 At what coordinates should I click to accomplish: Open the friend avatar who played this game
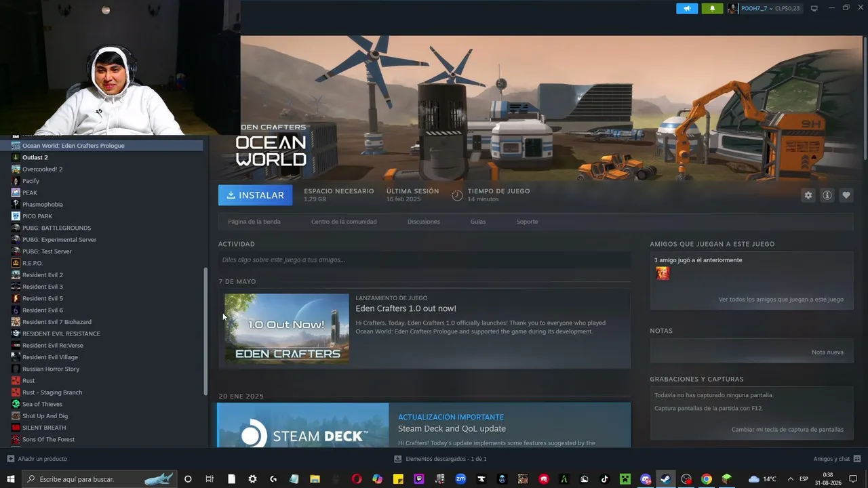click(663, 273)
